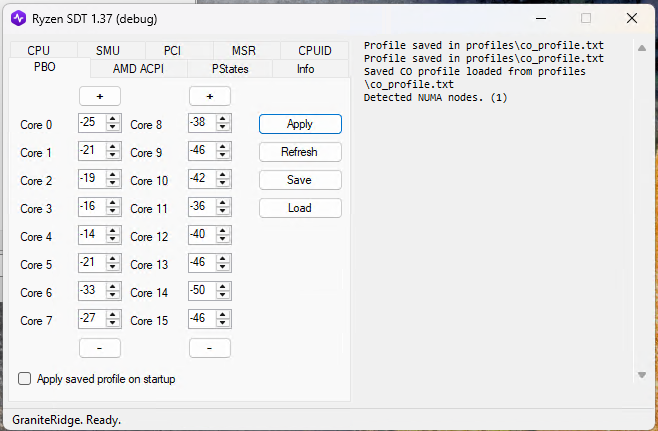This screenshot has width=658, height=431.
Task: Decrement Core 2 spinner down arrow
Action: point(112,183)
